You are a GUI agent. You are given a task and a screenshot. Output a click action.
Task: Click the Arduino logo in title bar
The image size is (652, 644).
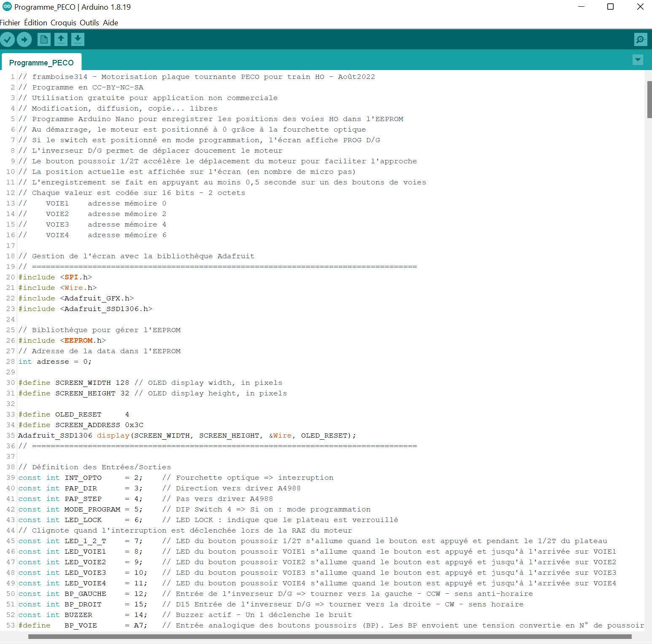click(7, 7)
